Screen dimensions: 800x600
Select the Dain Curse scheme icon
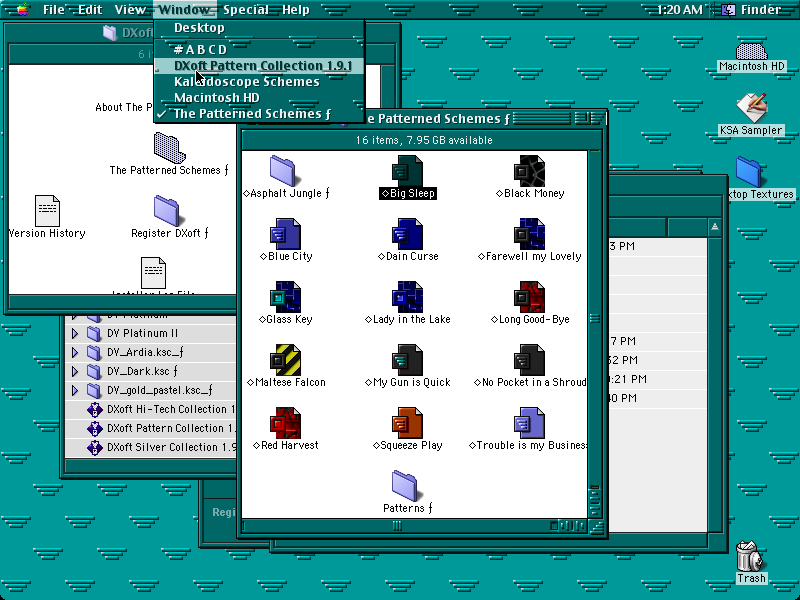pos(407,234)
